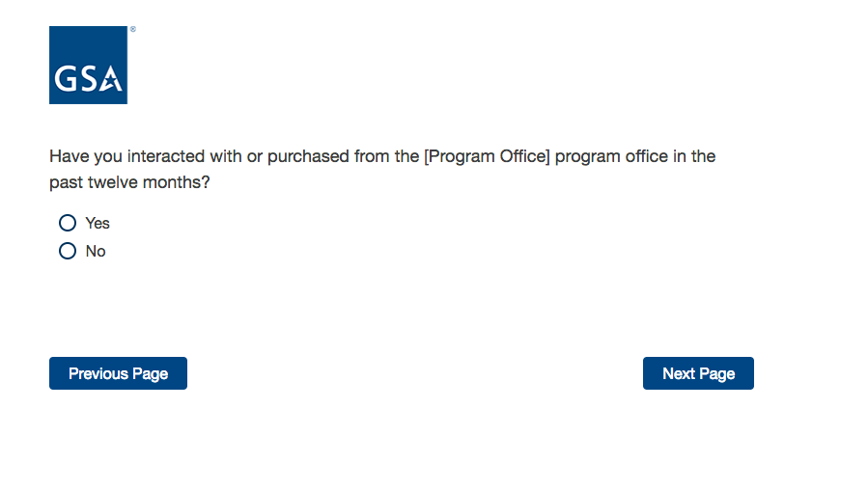Click the [Program Office] placeholder text
The height and width of the screenshot is (490, 868).
coord(487,156)
